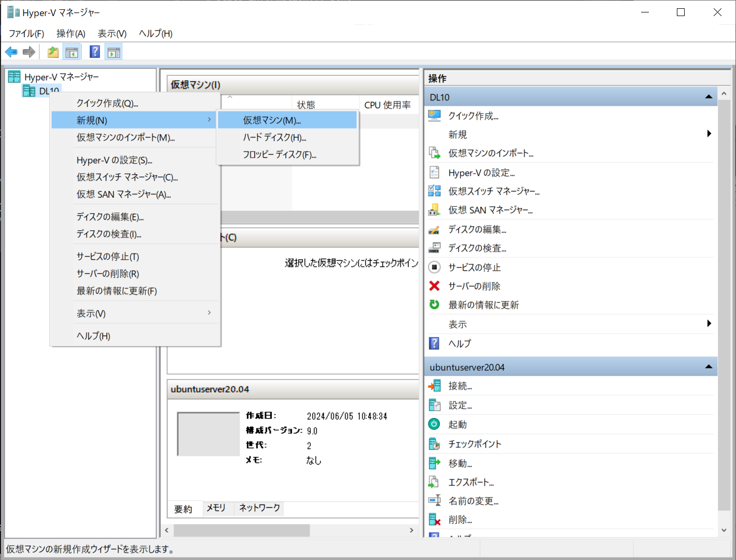This screenshot has height=560, width=736.
Task: Expand 新規 submenu arrow in Actions pane
Action: coord(709,134)
